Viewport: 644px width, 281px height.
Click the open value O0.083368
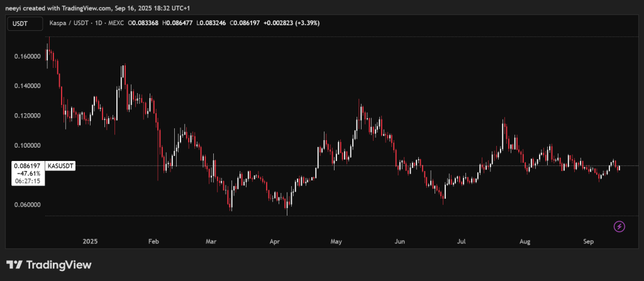pyautogui.click(x=143, y=23)
